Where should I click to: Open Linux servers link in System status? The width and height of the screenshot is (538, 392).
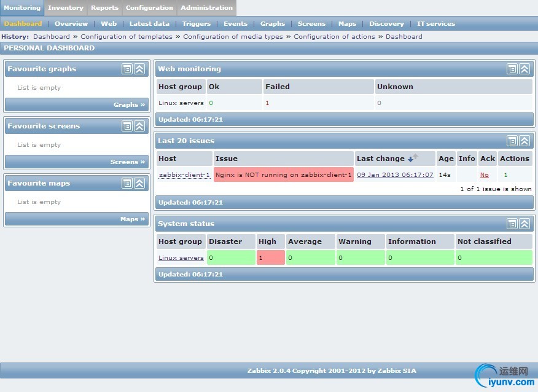[181, 258]
